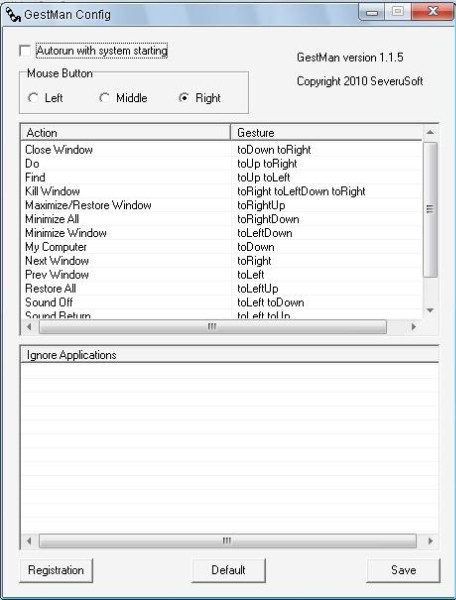Click the Ignore Applications scroll-right arrow
Screen dimensions: 456x600
(x=430, y=541)
